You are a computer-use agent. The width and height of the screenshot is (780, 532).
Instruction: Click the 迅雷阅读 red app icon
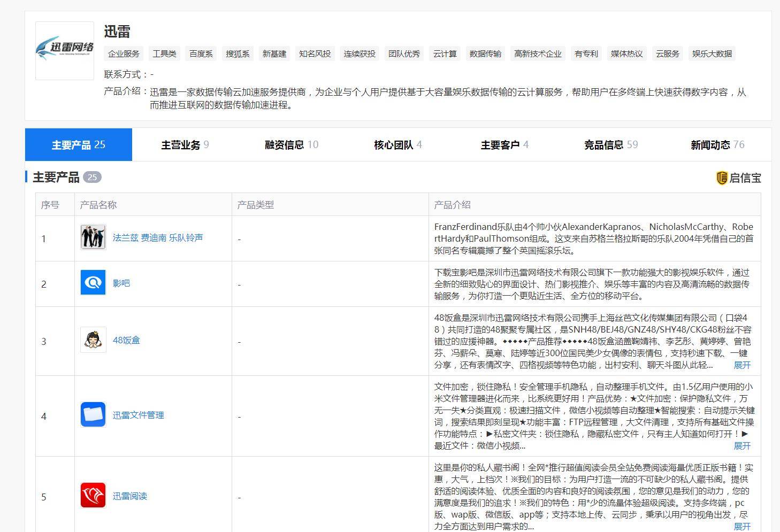(93, 496)
